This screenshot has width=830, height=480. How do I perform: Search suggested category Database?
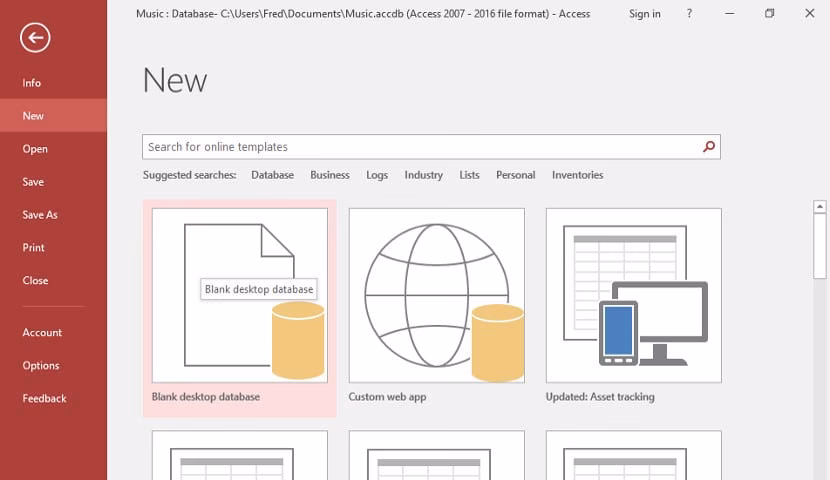[273, 175]
